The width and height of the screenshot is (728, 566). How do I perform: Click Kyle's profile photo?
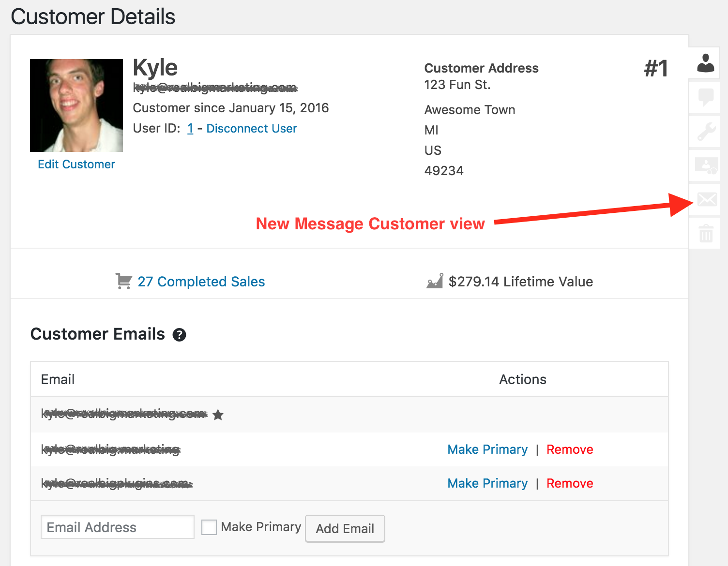point(76,105)
